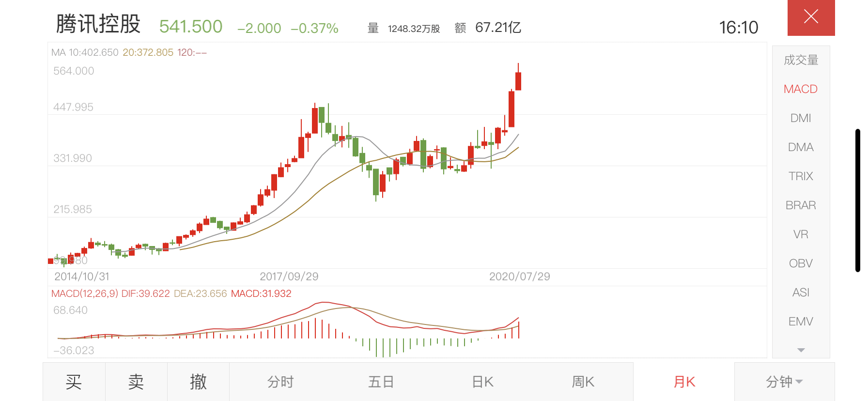Switch to the 五日 five-day tab
Viewport: 868px width, 401px height.
(x=381, y=382)
